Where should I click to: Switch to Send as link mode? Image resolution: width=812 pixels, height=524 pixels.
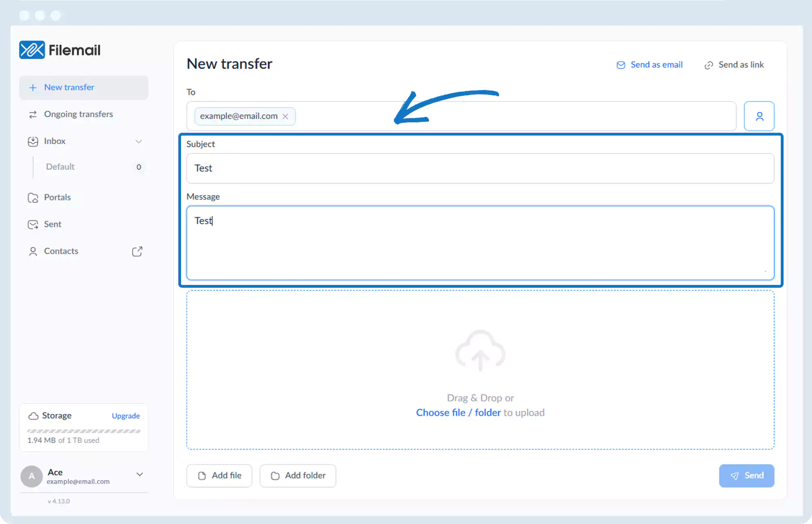click(x=734, y=65)
